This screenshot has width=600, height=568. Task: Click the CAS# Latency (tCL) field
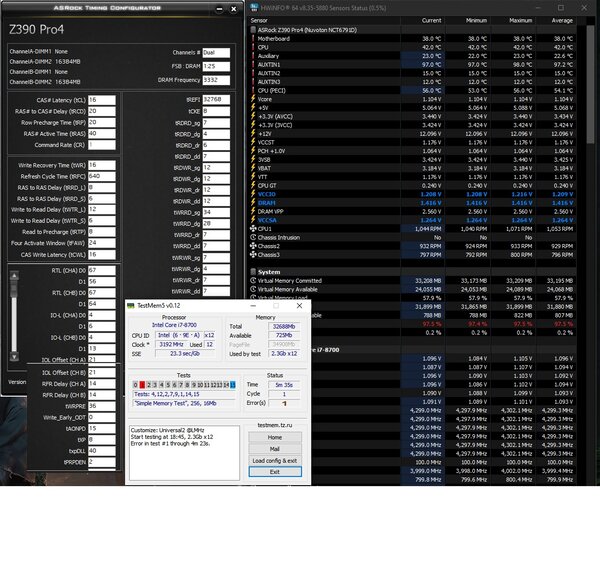(x=102, y=100)
